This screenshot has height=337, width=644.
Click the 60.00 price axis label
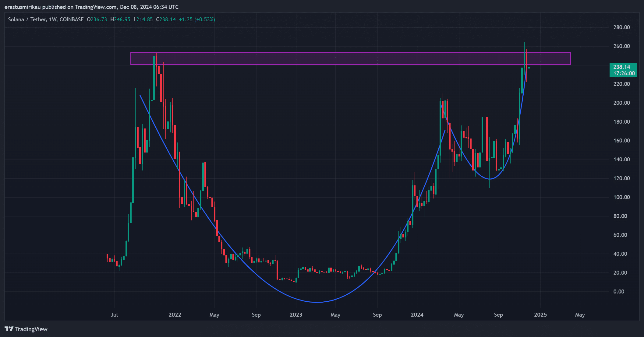coord(620,235)
